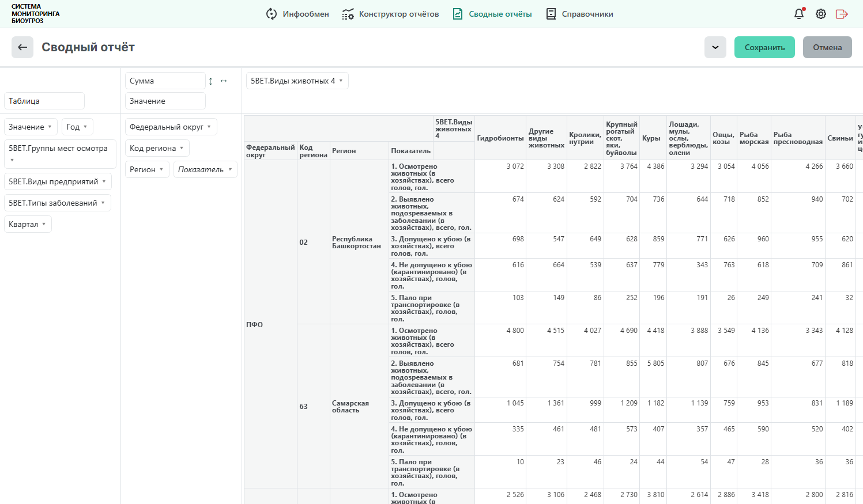Click the Сохранить button
Image resolution: width=863 pixels, height=504 pixels.
(764, 47)
